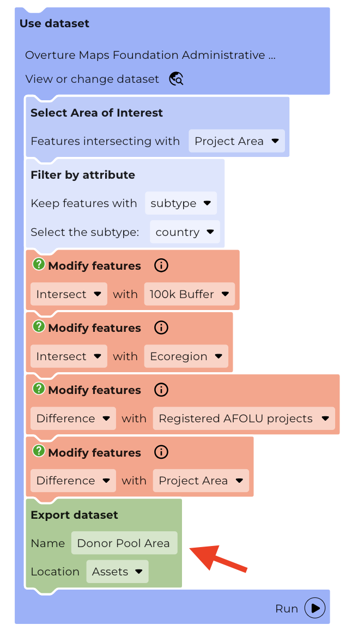Open the subtype attribute dropdown

[181, 203]
